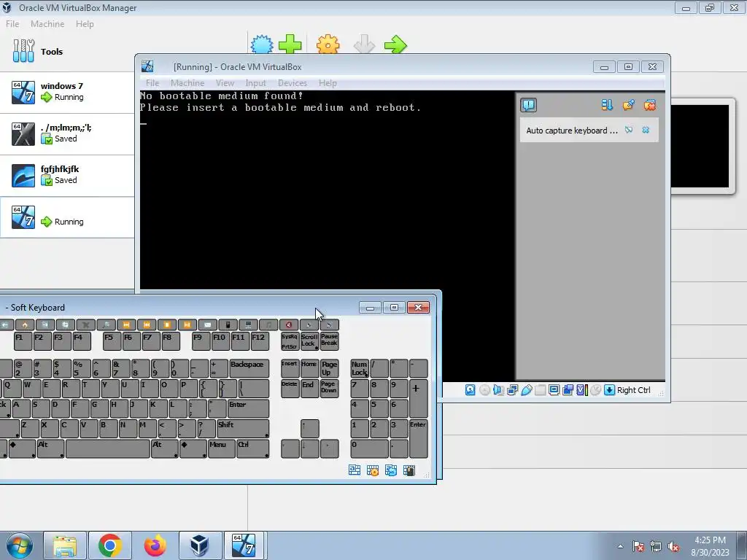This screenshot has height=560, width=747.
Task: Toggle the notification center speech-bubble icon
Action: coord(528,105)
